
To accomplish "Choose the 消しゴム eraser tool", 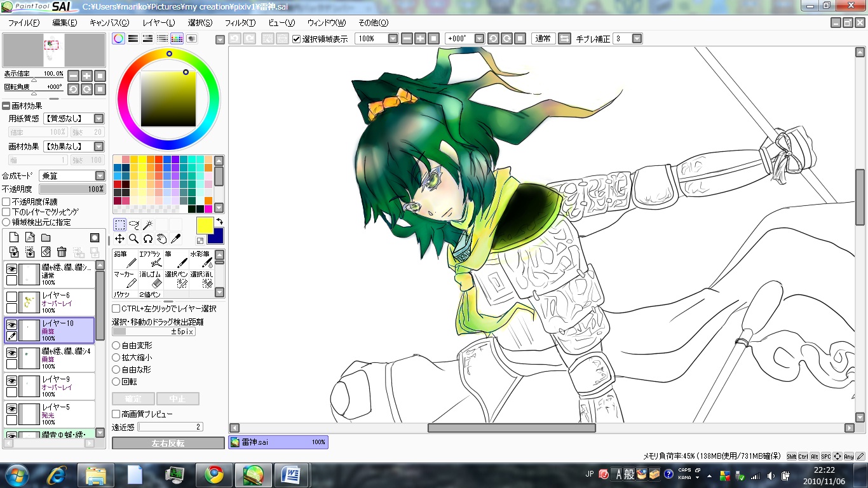I will pyautogui.click(x=150, y=279).
